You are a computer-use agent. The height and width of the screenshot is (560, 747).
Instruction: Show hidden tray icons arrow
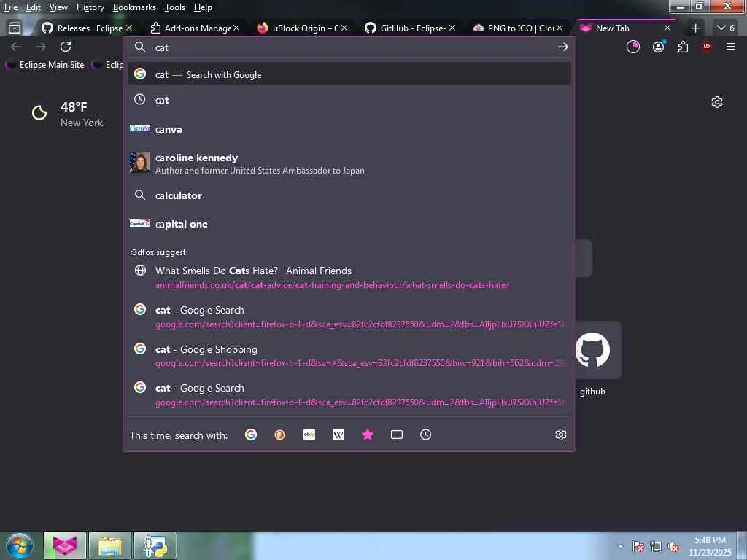pos(620,546)
